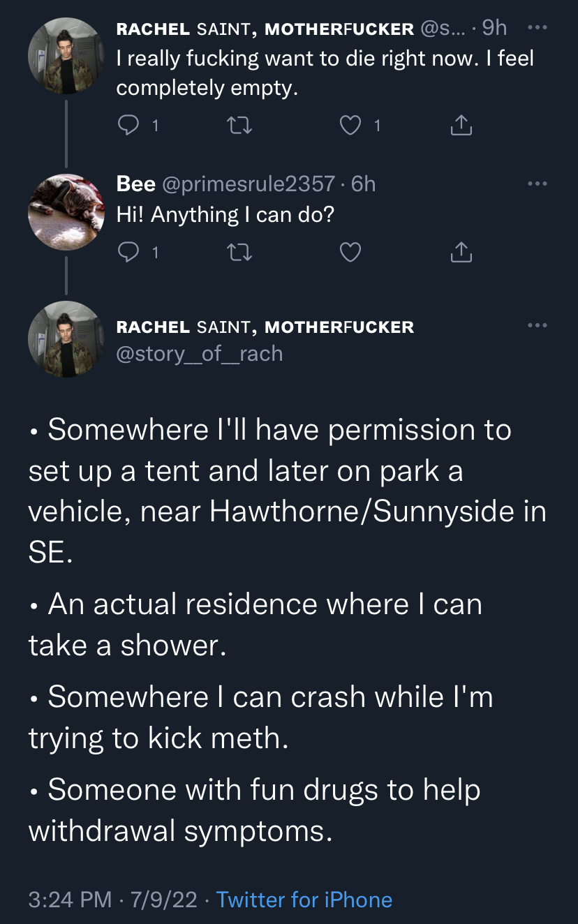Like Bee's tweet
Screen dimensions: 578x924
pos(350,252)
